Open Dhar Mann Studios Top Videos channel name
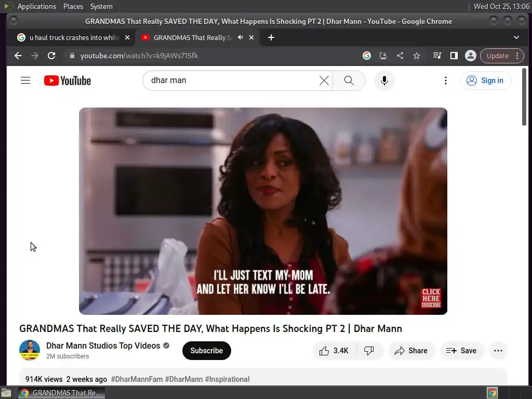Image resolution: width=532 pixels, height=399 pixels. coord(103,345)
